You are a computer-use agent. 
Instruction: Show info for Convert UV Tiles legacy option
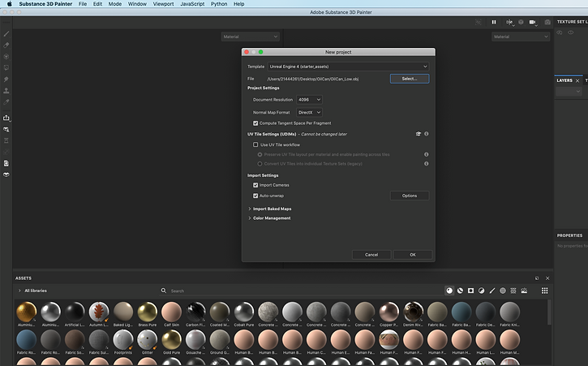427,164
